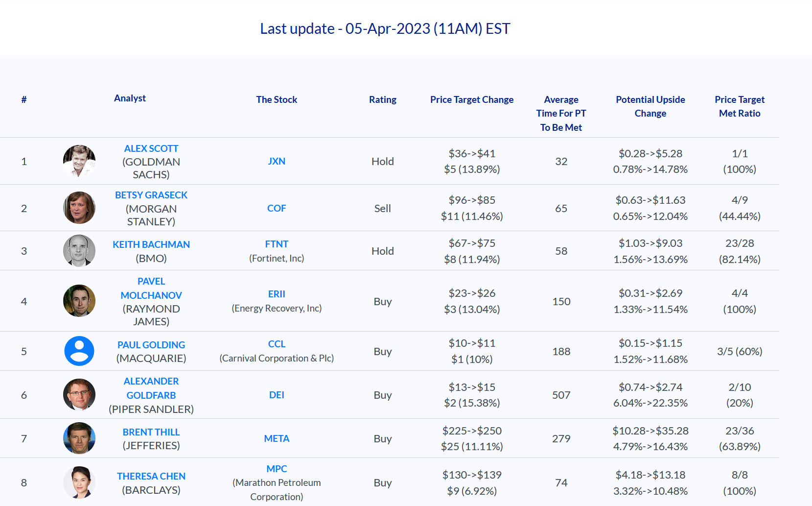Screen dimensions: 812x506
Task: Click Potential Upside Change column header
Action: click(x=650, y=106)
